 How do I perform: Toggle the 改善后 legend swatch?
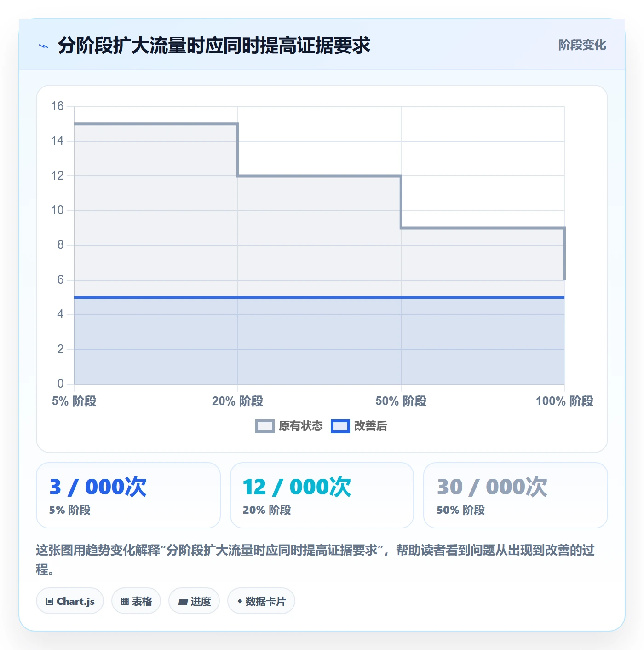[340, 426]
